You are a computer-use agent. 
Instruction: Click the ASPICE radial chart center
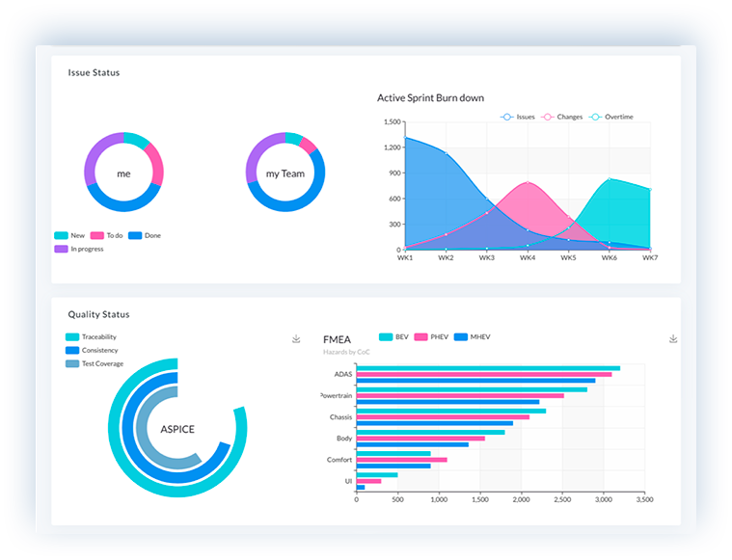pyautogui.click(x=177, y=429)
